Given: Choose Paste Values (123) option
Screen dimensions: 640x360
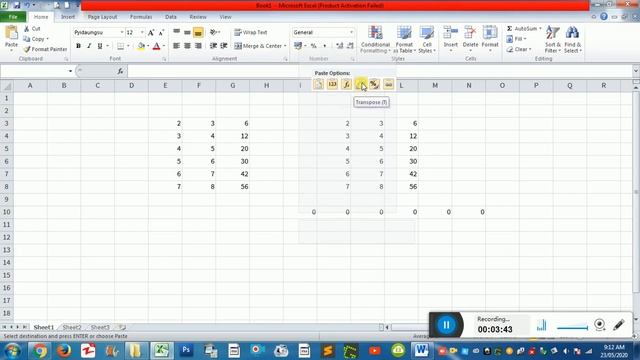Looking at the screenshot, I should point(332,84).
